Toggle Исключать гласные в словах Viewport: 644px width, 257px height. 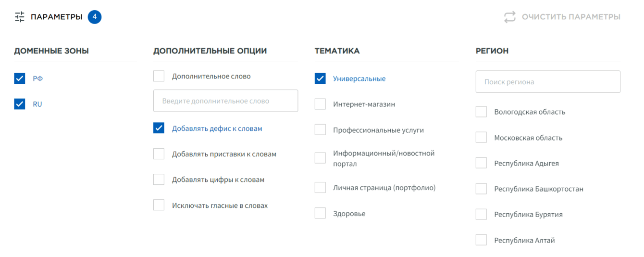(x=159, y=206)
